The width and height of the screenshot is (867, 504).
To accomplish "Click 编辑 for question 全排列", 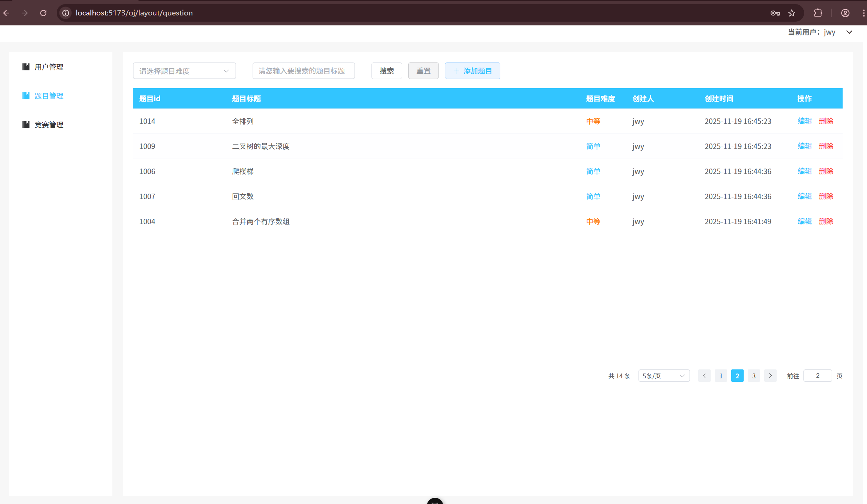I will tap(805, 121).
